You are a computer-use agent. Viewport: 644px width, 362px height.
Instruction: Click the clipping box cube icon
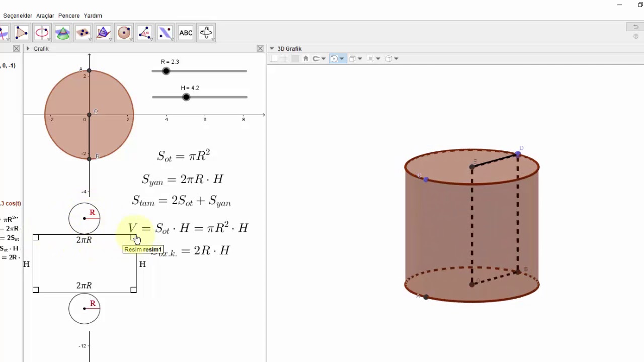(352, 59)
